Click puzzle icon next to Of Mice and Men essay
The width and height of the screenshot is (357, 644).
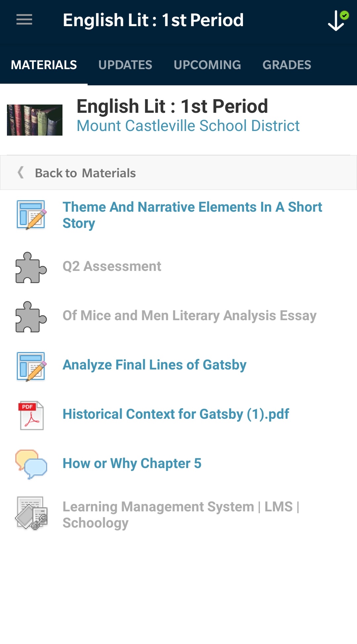coord(31,317)
